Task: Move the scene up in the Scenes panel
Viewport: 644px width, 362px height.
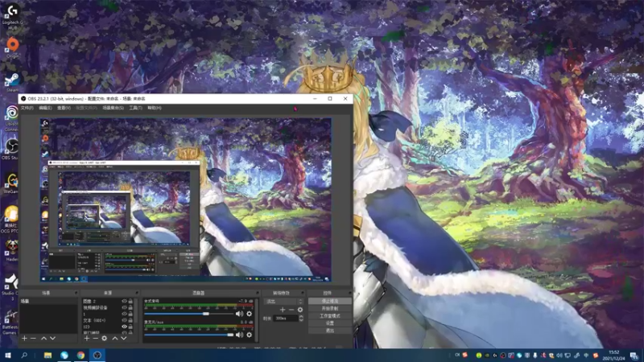Action: 43,338
